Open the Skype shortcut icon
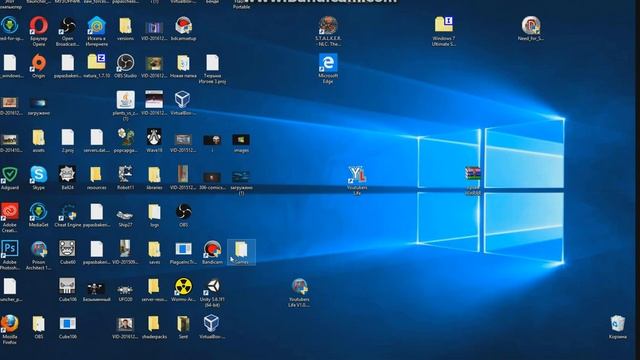Viewport: 640px width, 360px height. pyautogui.click(x=39, y=175)
